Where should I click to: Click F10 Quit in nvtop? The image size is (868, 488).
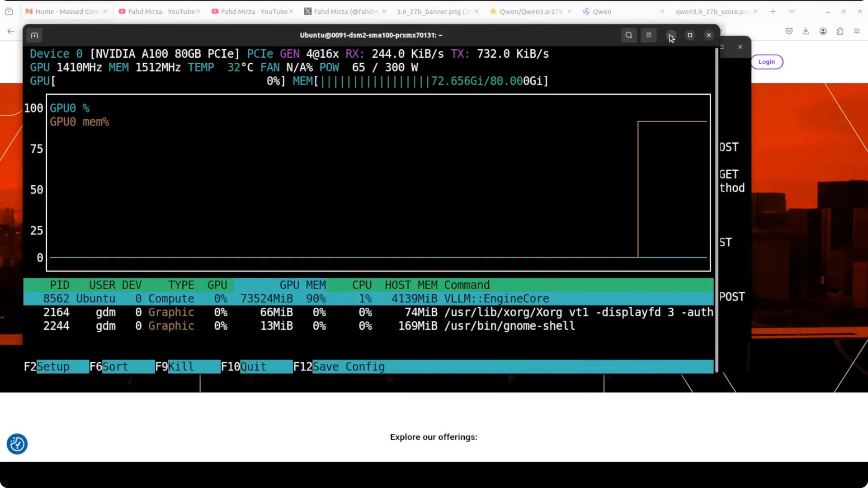tap(257, 366)
